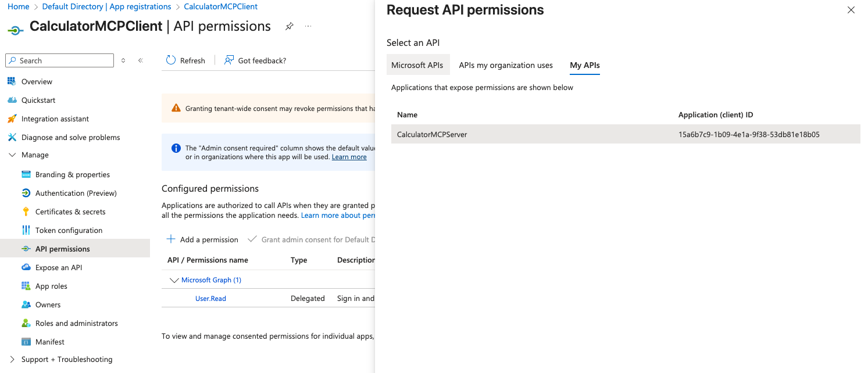
Task: Open the User.Read permission link
Action: click(x=210, y=299)
